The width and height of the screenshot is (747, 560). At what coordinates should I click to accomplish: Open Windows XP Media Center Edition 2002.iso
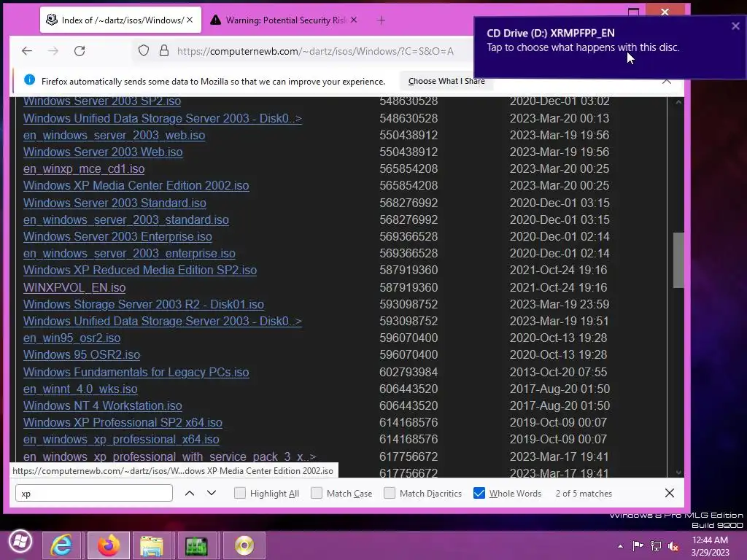136,185
